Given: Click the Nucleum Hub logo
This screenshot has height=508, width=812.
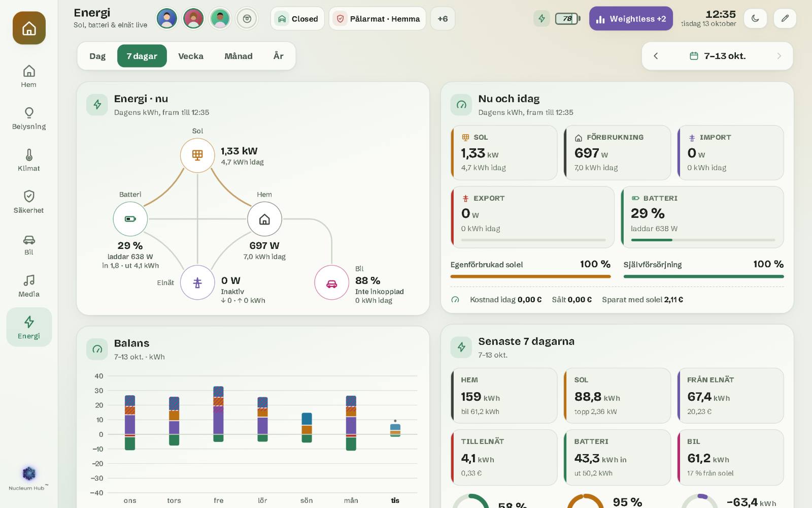Looking at the screenshot, I should [x=29, y=478].
